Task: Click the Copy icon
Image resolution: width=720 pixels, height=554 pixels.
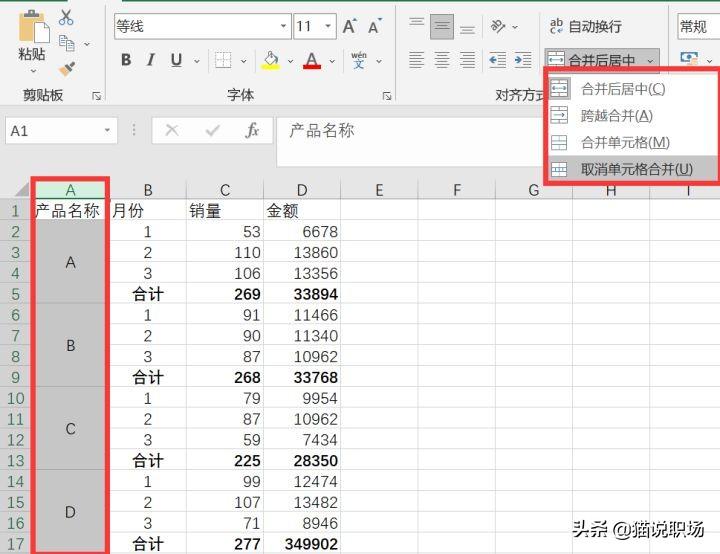Action: tap(67, 43)
